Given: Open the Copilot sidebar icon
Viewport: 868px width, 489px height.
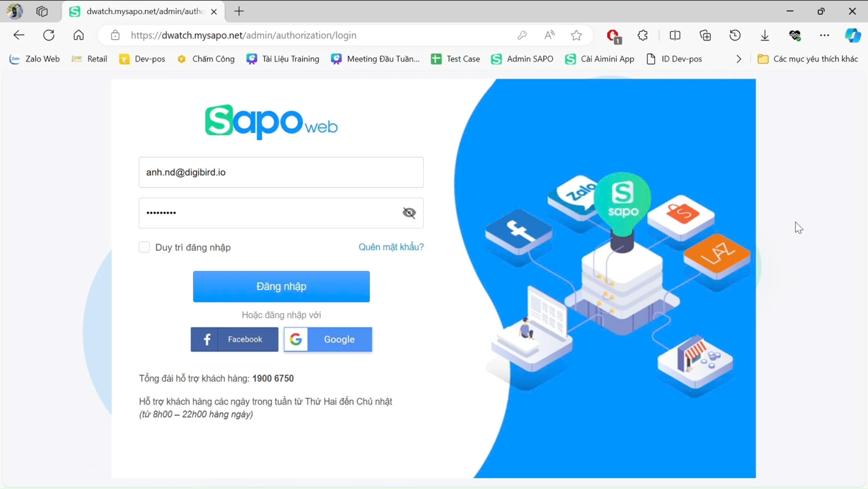Looking at the screenshot, I should (853, 35).
